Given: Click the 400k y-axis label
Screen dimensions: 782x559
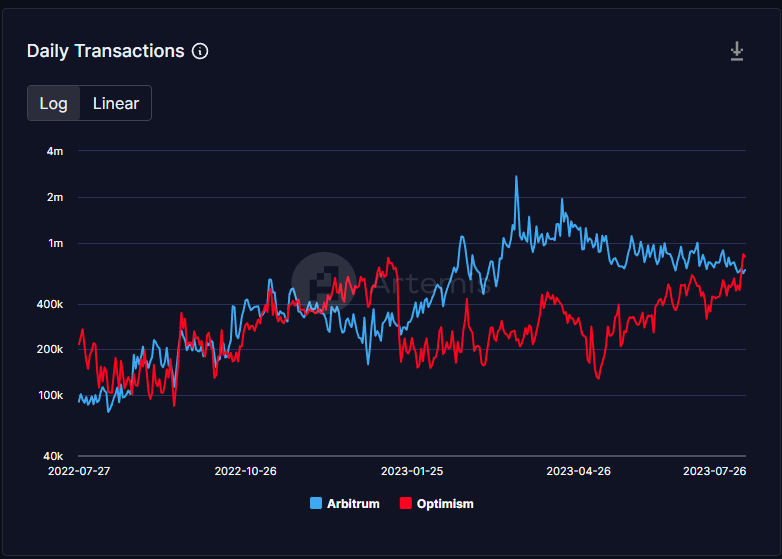Looking at the screenshot, I should pyautogui.click(x=49, y=304).
